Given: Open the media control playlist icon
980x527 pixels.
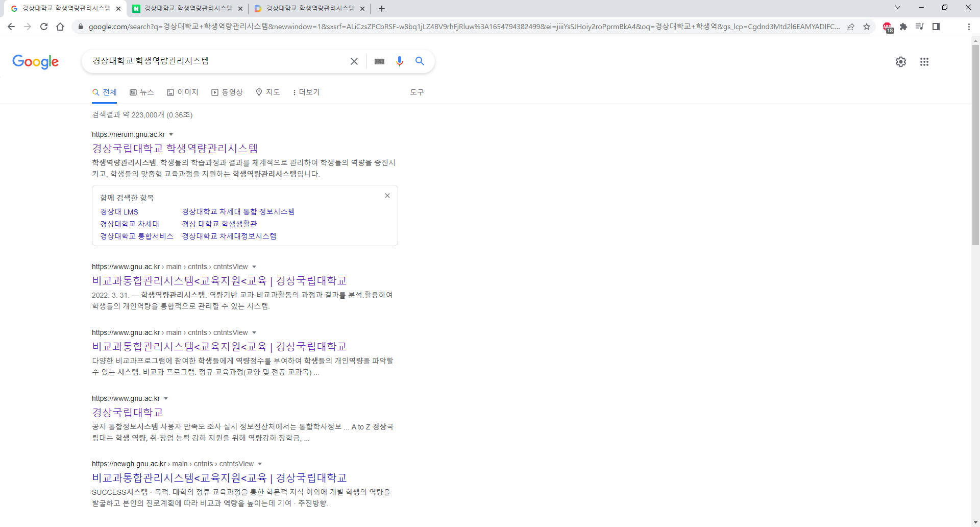Looking at the screenshot, I should tap(920, 27).
